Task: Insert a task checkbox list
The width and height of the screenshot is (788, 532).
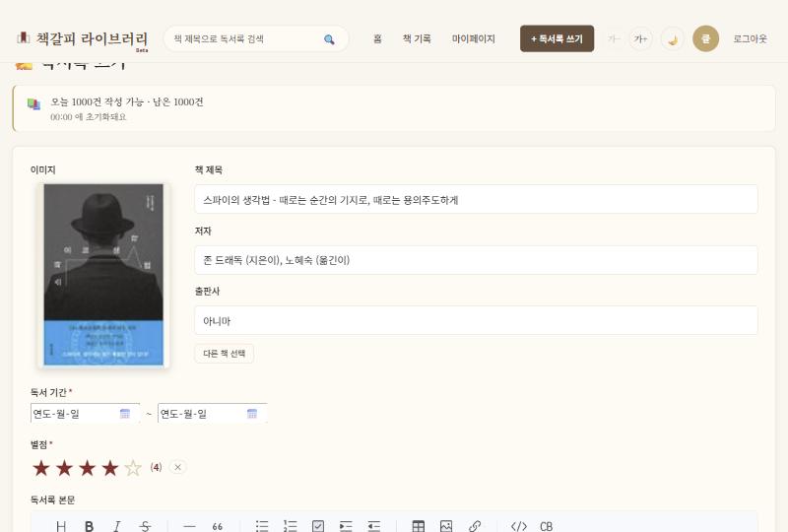Action: tap(317, 526)
